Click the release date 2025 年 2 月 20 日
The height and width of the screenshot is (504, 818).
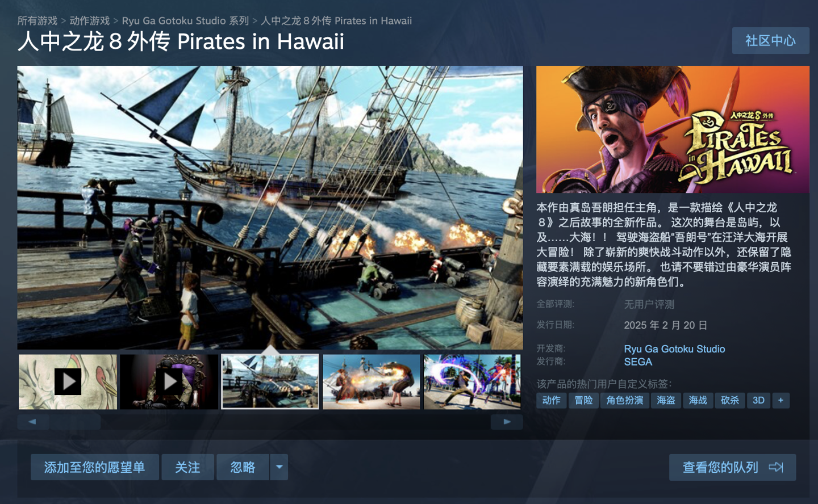[x=665, y=325]
